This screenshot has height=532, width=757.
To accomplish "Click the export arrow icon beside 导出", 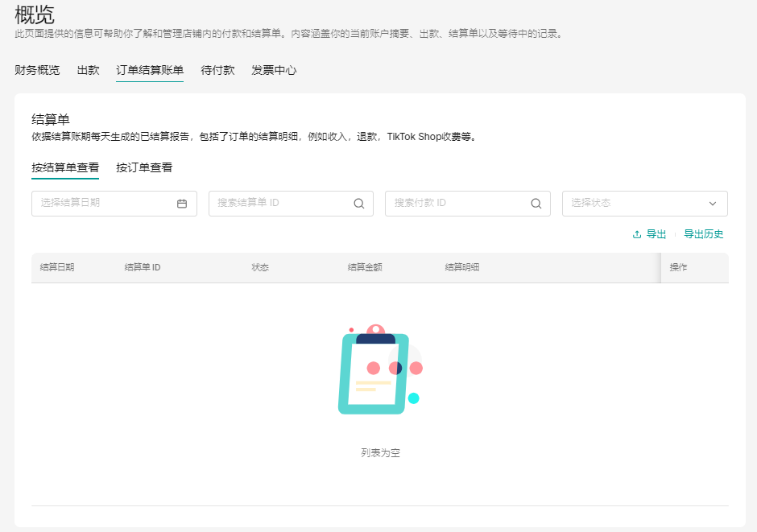I will click(637, 234).
